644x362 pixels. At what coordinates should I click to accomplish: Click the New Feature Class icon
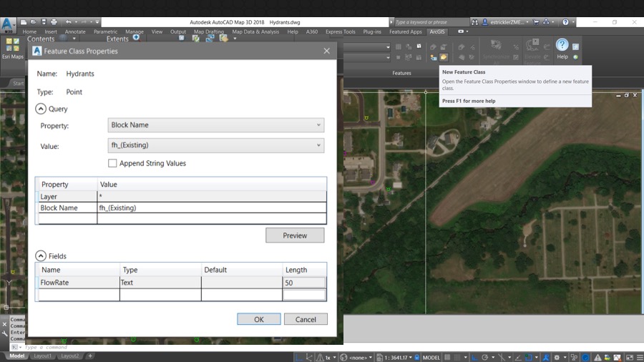[444, 57]
